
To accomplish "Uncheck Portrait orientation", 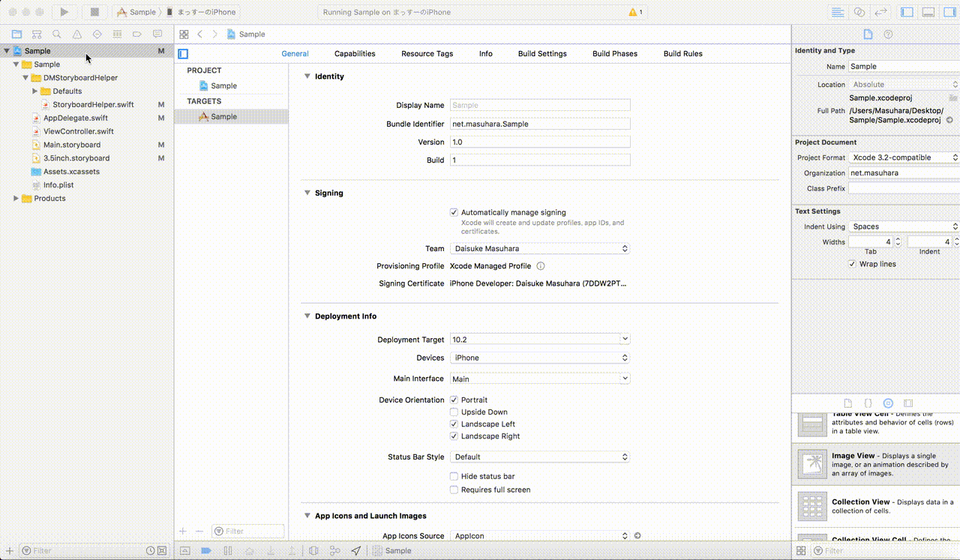I will (x=454, y=400).
